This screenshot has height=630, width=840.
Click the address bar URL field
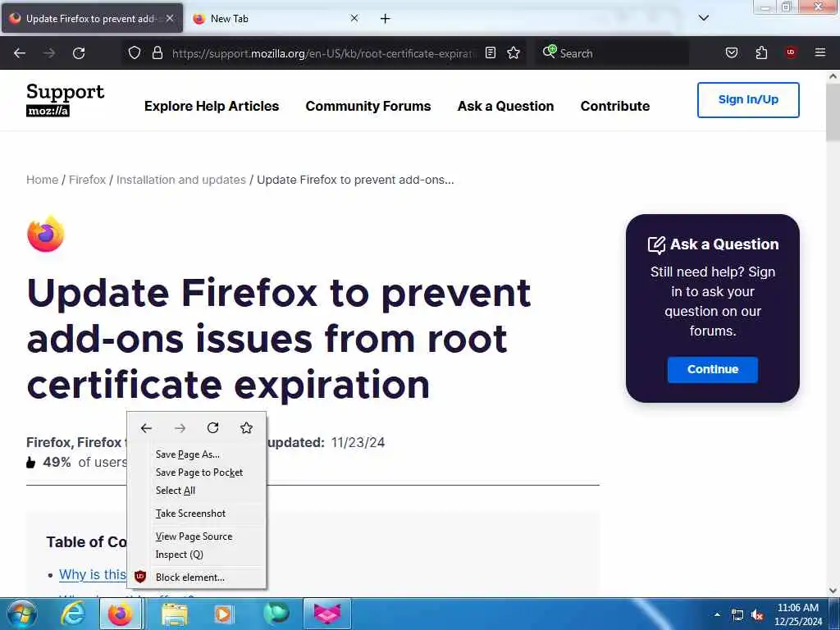(x=324, y=53)
